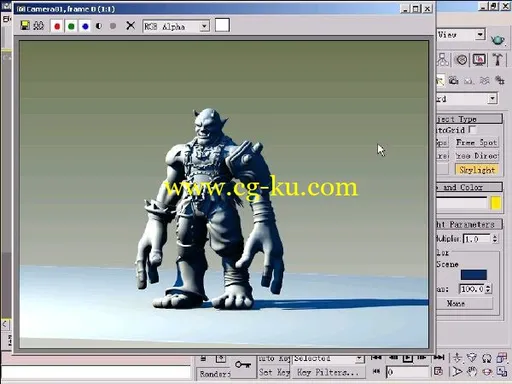The height and width of the screenshot is (384, 512).
Task: Collapse the Skylight Parameters rollout
Action: tap(469, 224)
